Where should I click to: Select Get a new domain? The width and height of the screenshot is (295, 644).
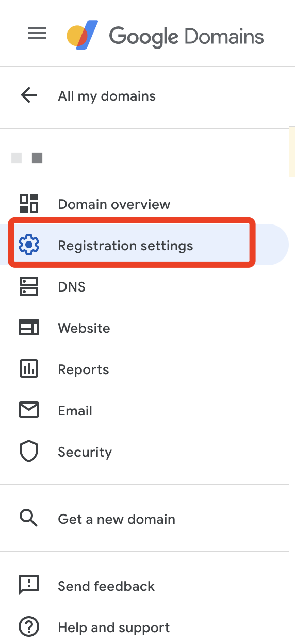[117, 519]
